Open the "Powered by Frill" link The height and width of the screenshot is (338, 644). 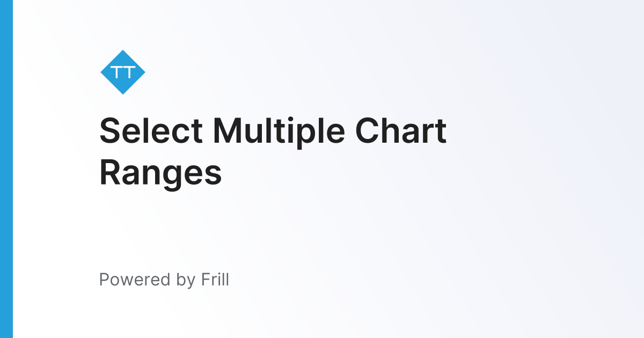164,280
